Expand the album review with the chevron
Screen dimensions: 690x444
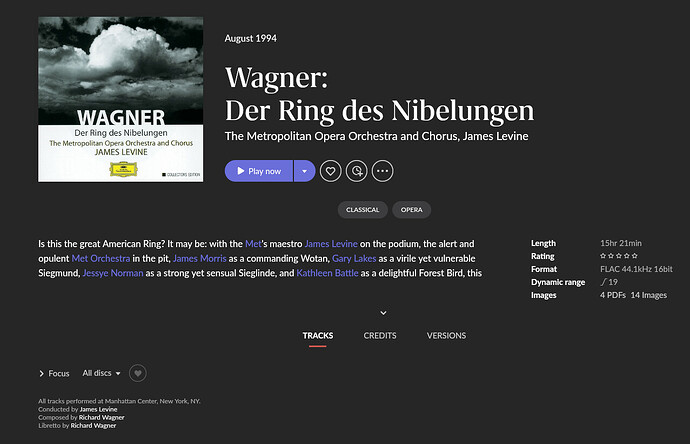coord(383,313)
